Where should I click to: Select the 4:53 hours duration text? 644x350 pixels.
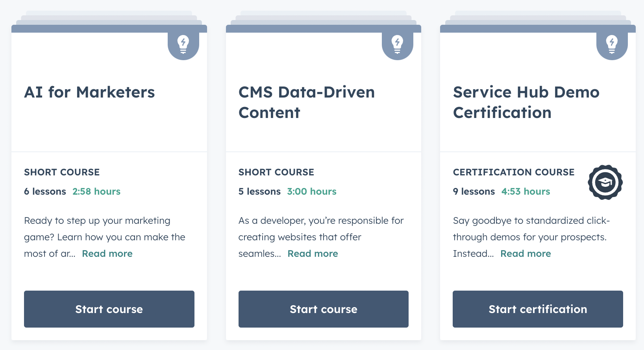tap(526, 192)
